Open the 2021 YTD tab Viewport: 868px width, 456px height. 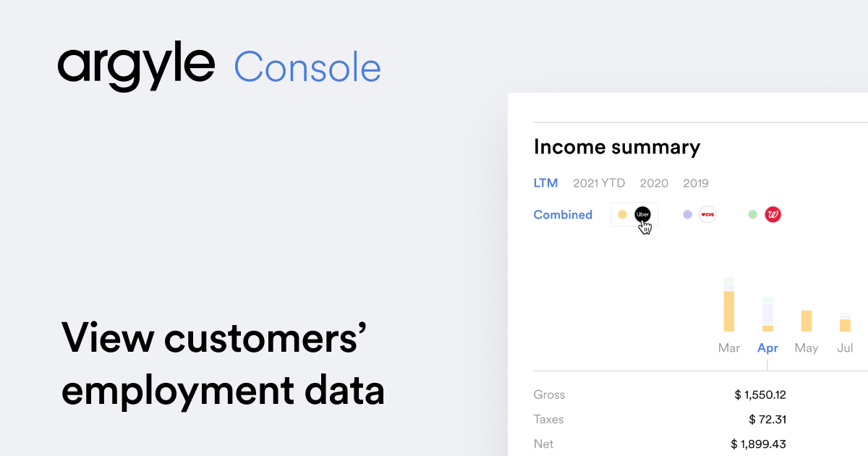point(599,183)
